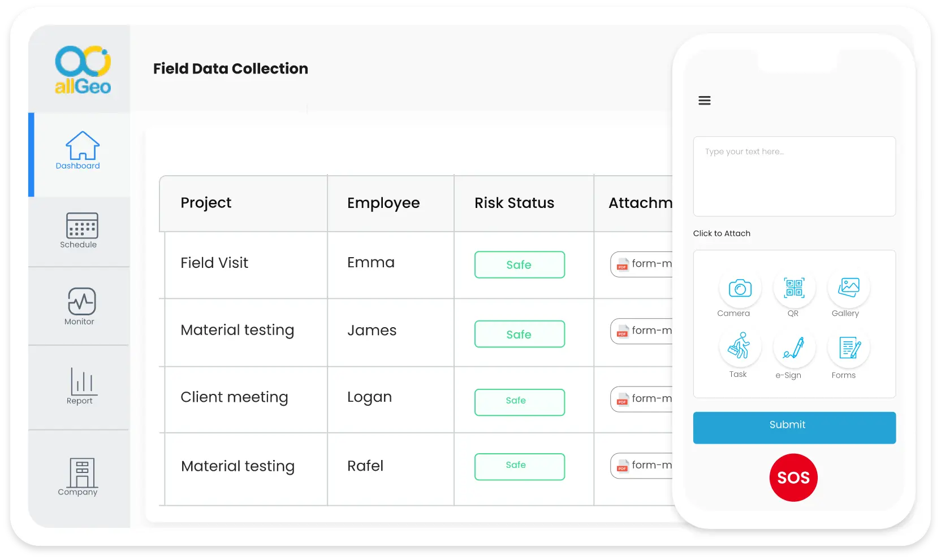The width and height of the screenshot is (941, 560).
Task: Tap the red SOS button
Action: tap(793, 477)
